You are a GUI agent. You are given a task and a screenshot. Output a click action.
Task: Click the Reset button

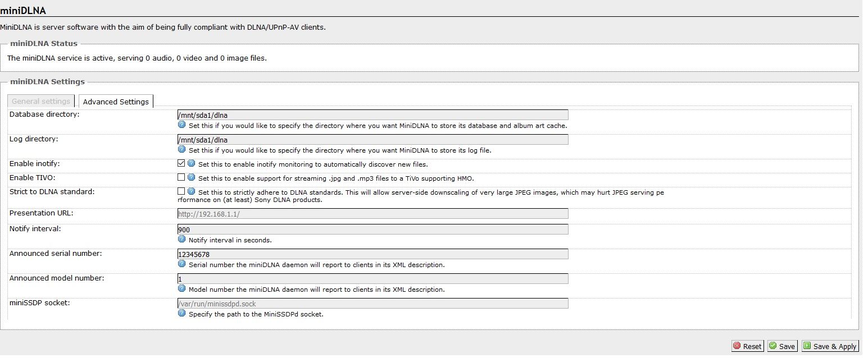[747, 346]
